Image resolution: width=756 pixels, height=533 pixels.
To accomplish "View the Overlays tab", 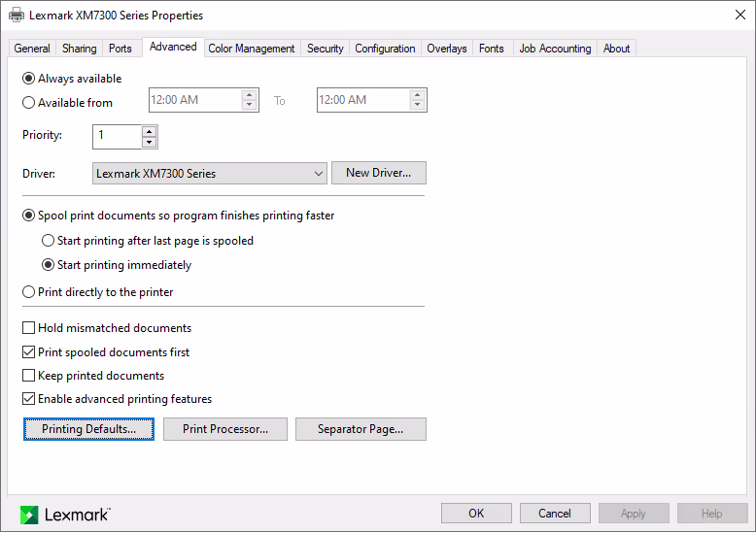I will tap(447, 49).
